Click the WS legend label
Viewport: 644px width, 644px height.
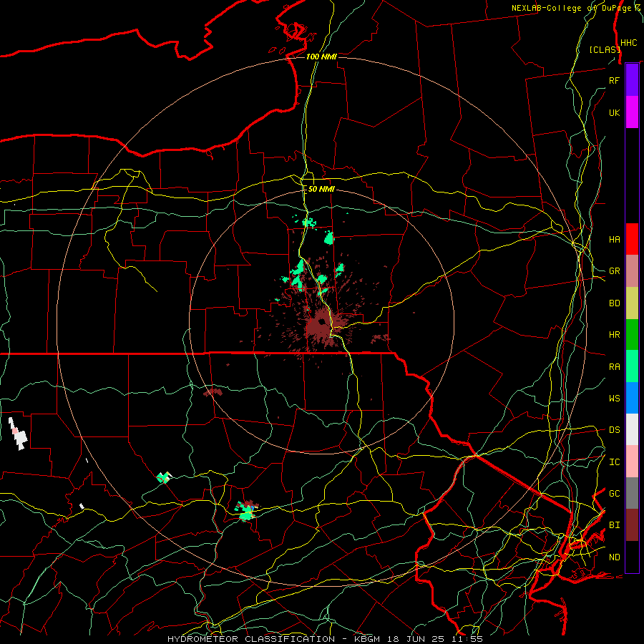point(614,398)
